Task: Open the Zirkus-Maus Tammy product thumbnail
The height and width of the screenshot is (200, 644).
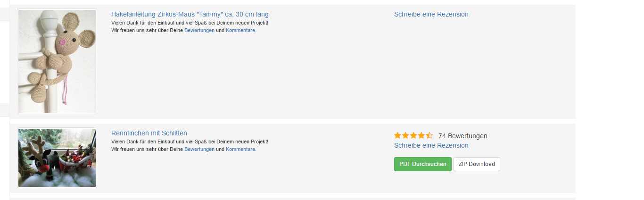Action: [57, 61]
